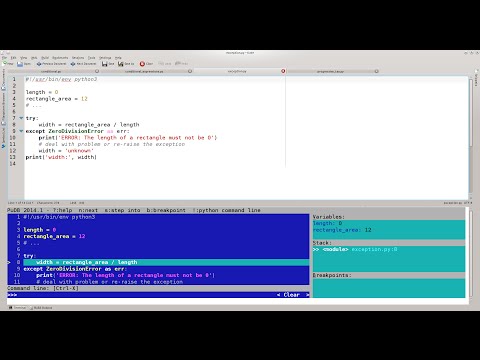Open the Tools menu

click(92, 58)
